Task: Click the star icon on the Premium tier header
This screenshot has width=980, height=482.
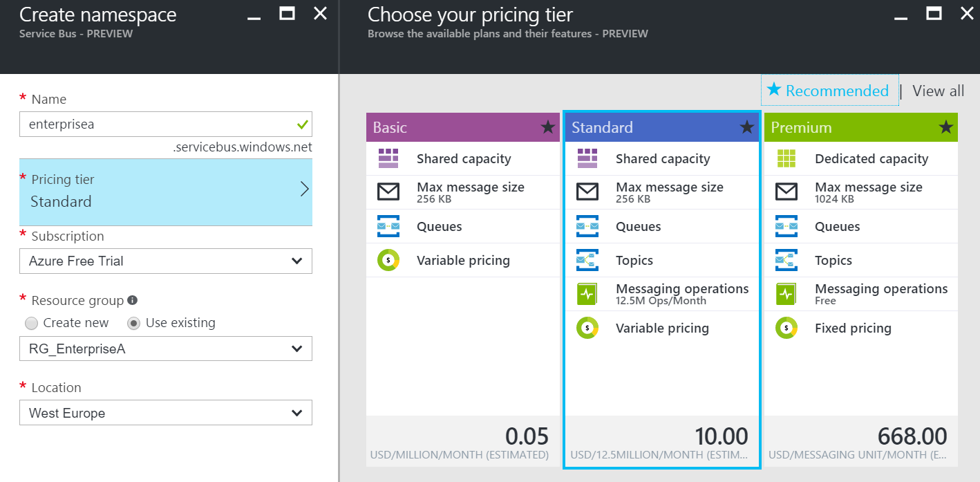Action: pyautogui.click(x=946, y=127)
